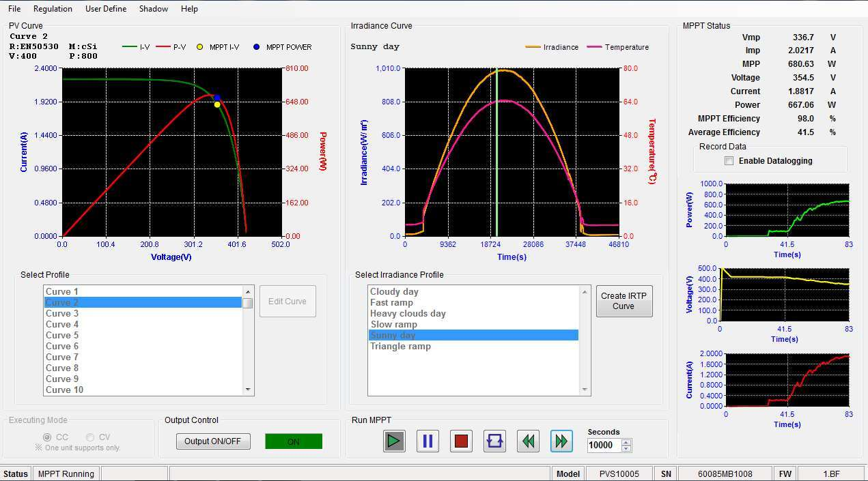
Task: Choose the Slow ramp irradiance profile
Action: point(473,325)
